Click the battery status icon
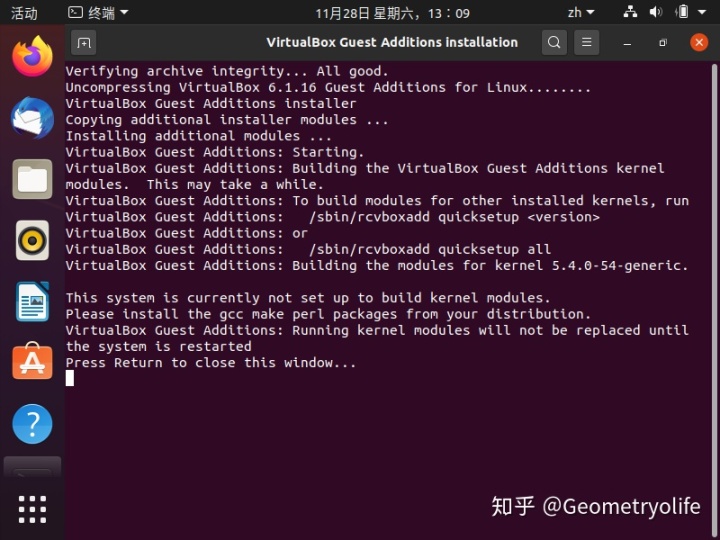The width and height of the screenshot is (720, 540). point(682,11)
